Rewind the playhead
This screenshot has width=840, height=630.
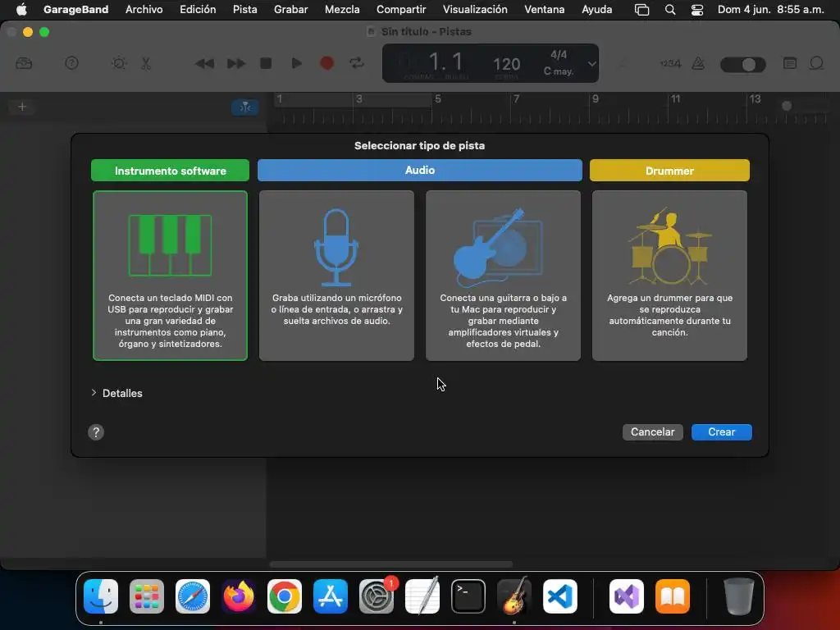204,63
